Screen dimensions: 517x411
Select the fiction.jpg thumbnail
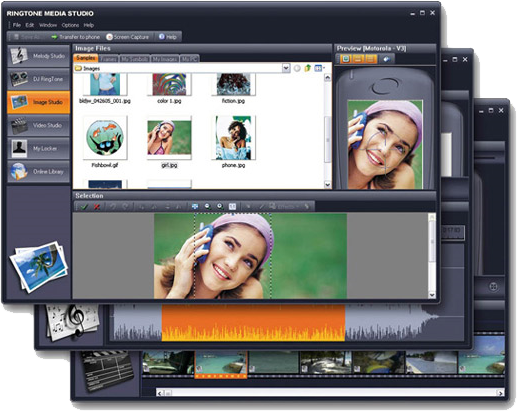[x=233, y=85]
